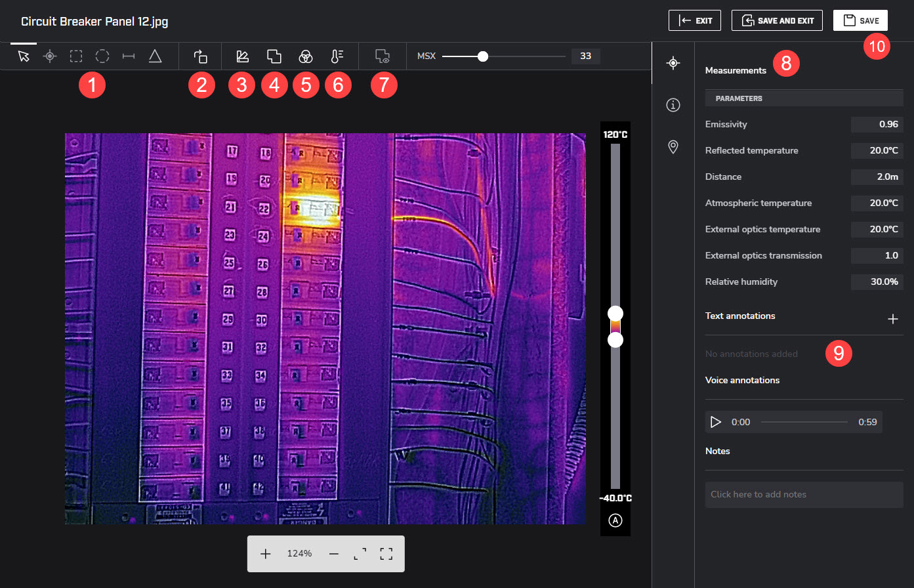Select the rectangle box measurement tool

tap(76, 56)
